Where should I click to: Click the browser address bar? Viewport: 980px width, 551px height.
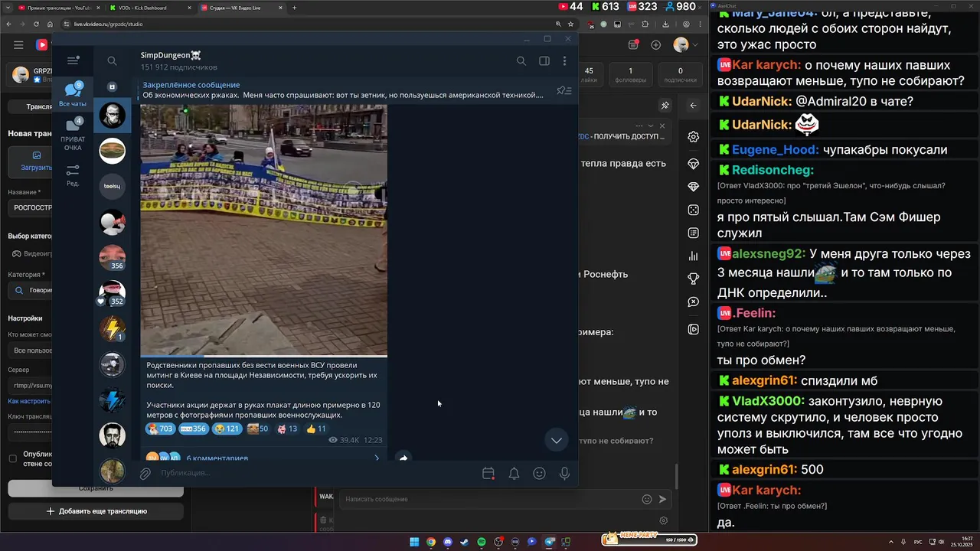[306, 24]
